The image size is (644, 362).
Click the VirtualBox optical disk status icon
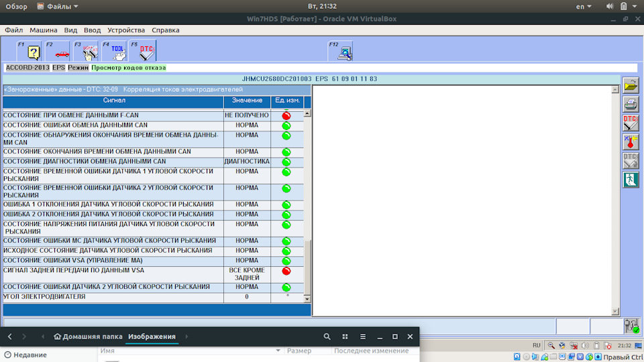pyautogui.click(x=526, y=357)
